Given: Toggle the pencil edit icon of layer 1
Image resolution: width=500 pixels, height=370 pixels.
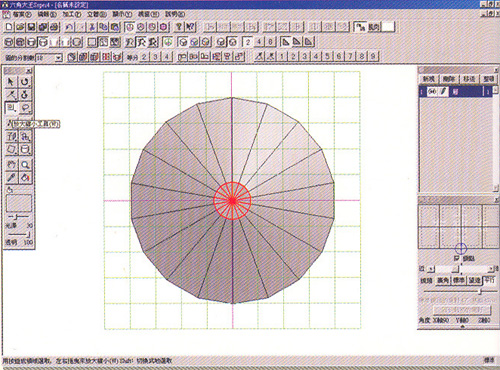Looking at the screenshot, I should click(x=443, y=91).
